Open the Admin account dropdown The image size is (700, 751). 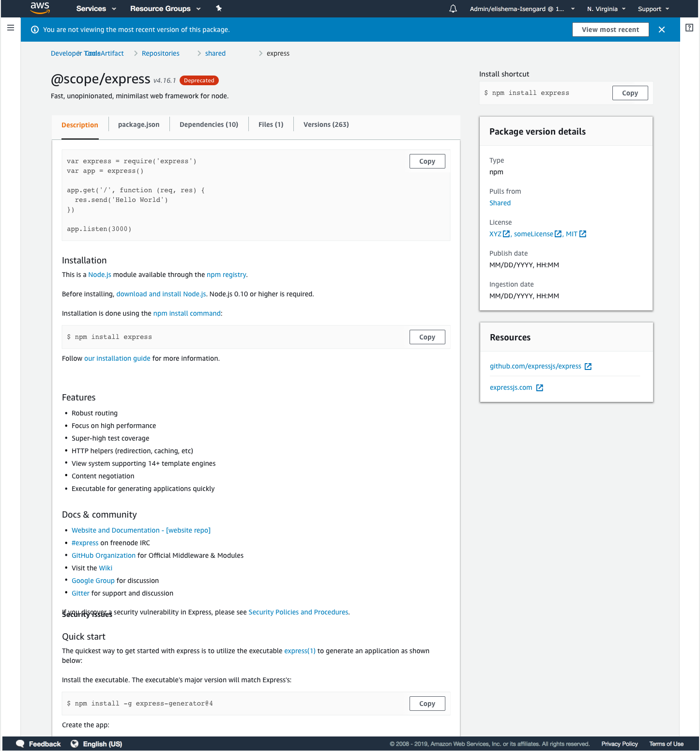(522, 9)
